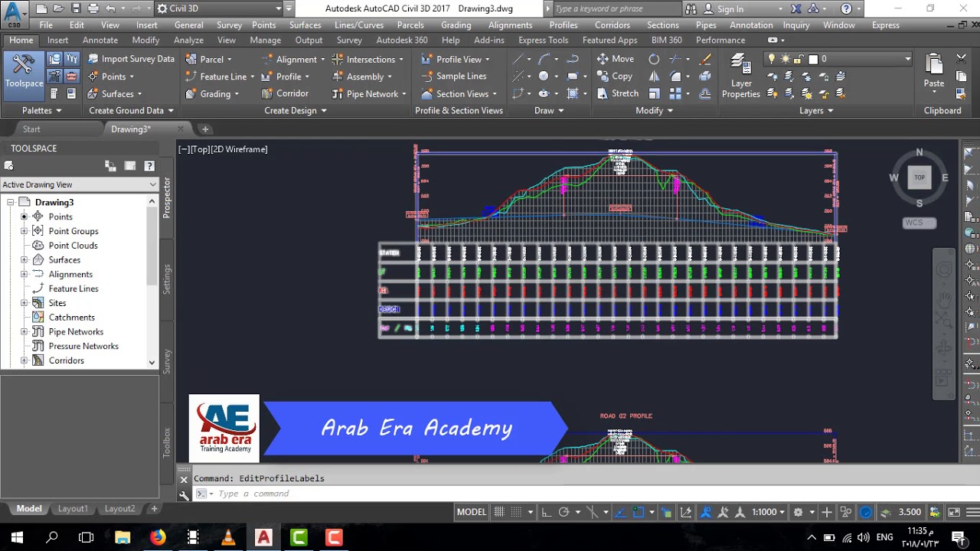This screenshot has width=980, height=551.
Task: Open the Windows Start menu
Action: (x=17, y=537)
